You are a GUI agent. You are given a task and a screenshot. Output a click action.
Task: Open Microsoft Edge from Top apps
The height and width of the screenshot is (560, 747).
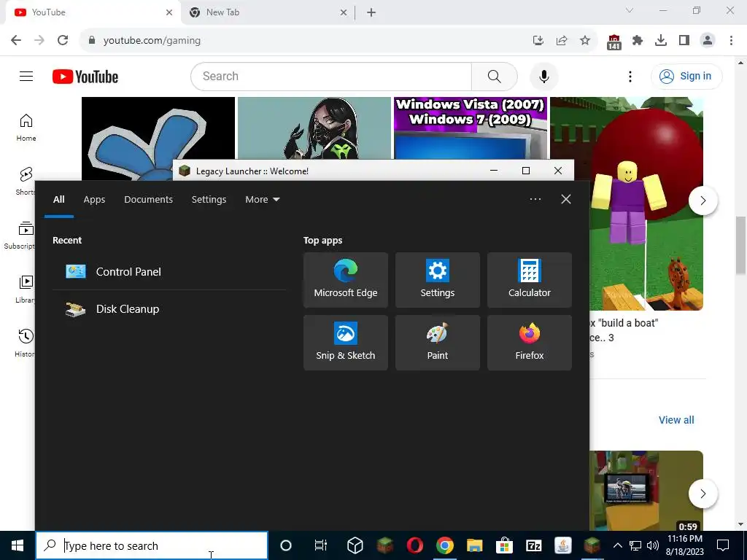click(x=345, y=280)
